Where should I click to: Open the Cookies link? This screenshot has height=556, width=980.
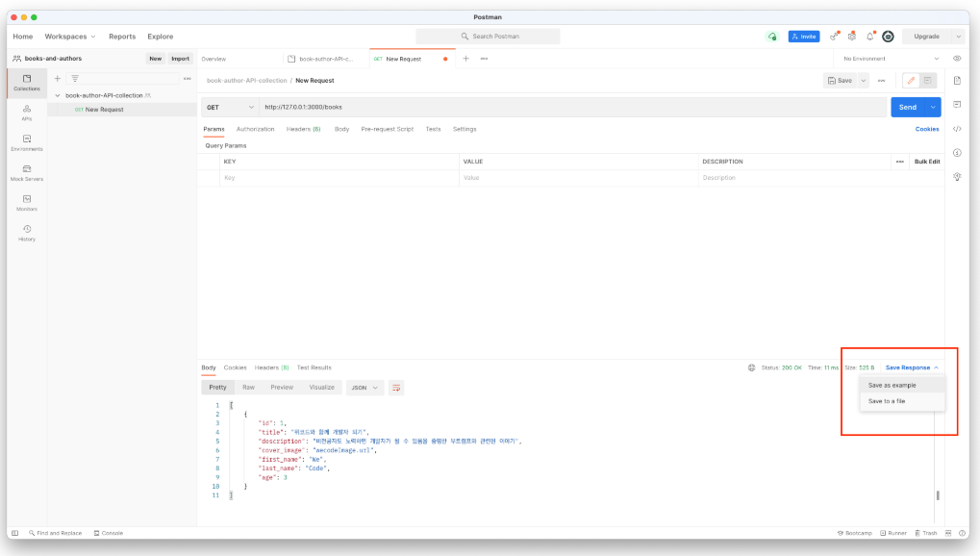pyautogui.click(x=927, y=129)
